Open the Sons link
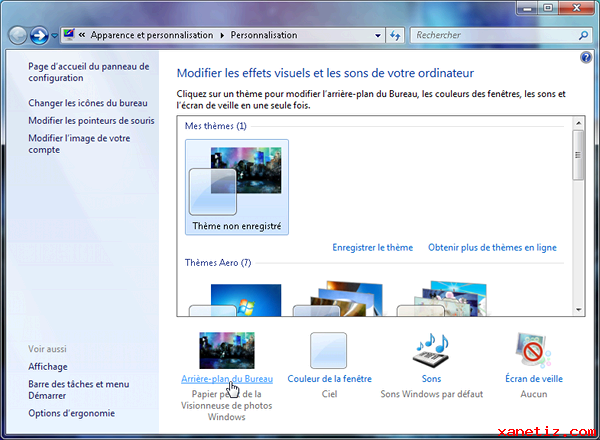 coord(431,379)
